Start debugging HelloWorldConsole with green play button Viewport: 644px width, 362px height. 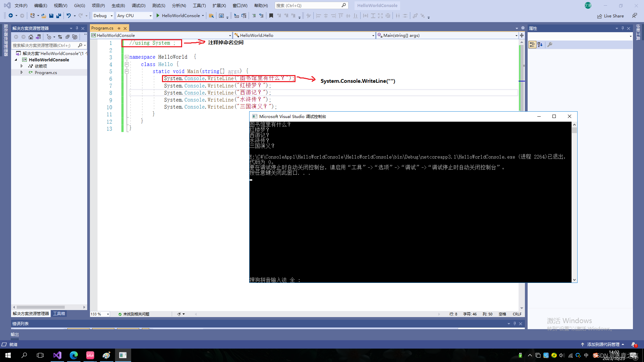pos(158,16)
